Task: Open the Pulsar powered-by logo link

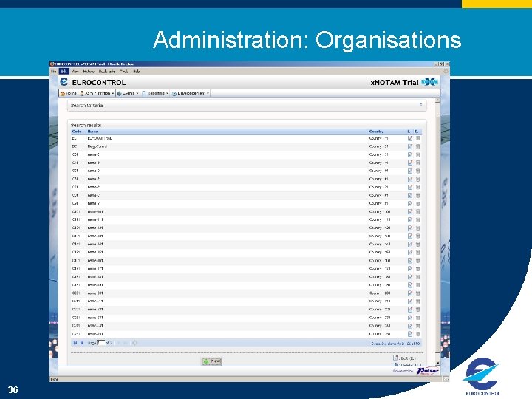Action: pyautogui.click(x=428, y=371)
